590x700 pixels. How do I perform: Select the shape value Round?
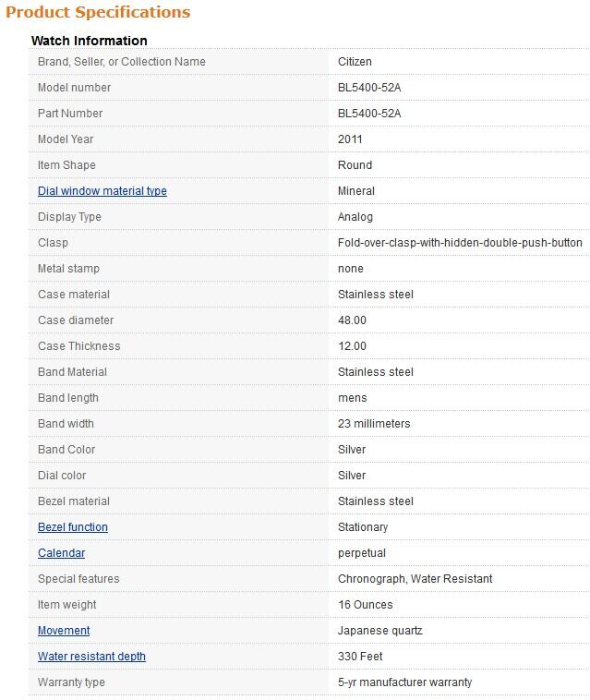pyautogui.click(x=355, y=165)
